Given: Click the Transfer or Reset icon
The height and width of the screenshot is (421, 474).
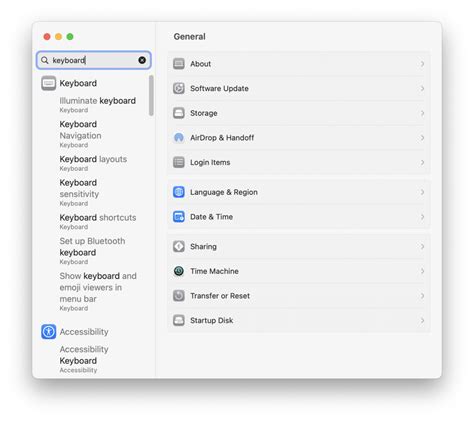Looking at the screenshot, I should point(179,296).
